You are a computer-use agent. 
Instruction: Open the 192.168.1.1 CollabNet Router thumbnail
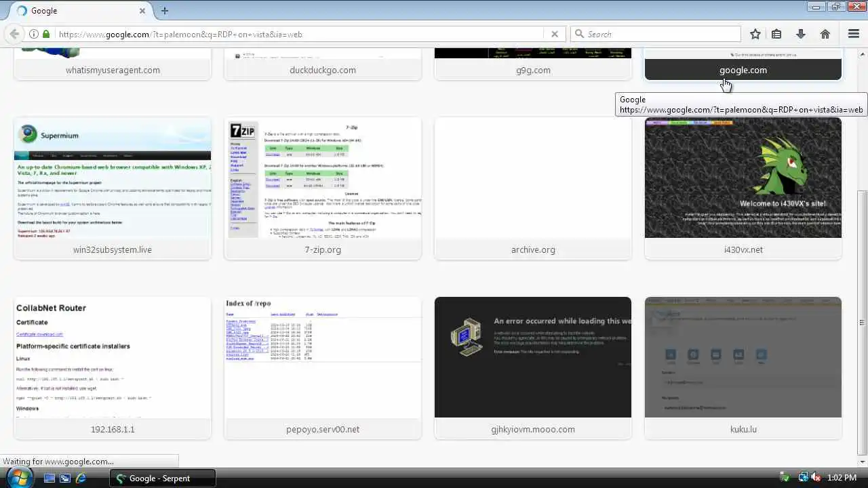click(x=113, y=357)
